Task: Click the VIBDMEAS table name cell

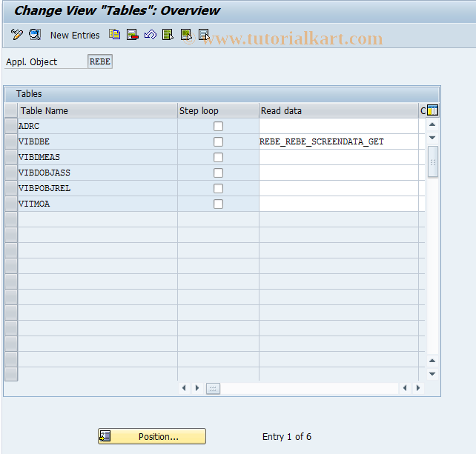Action: point(97,157)
